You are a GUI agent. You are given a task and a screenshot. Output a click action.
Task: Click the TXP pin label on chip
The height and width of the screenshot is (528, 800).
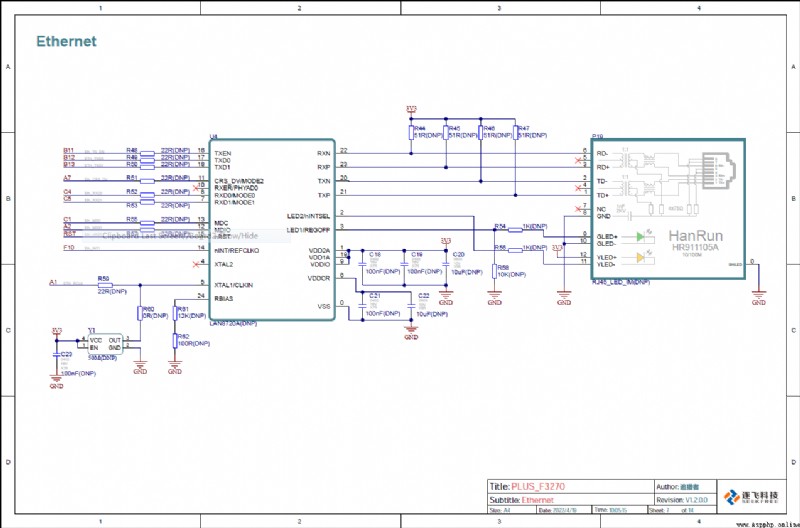coord(323,195)
